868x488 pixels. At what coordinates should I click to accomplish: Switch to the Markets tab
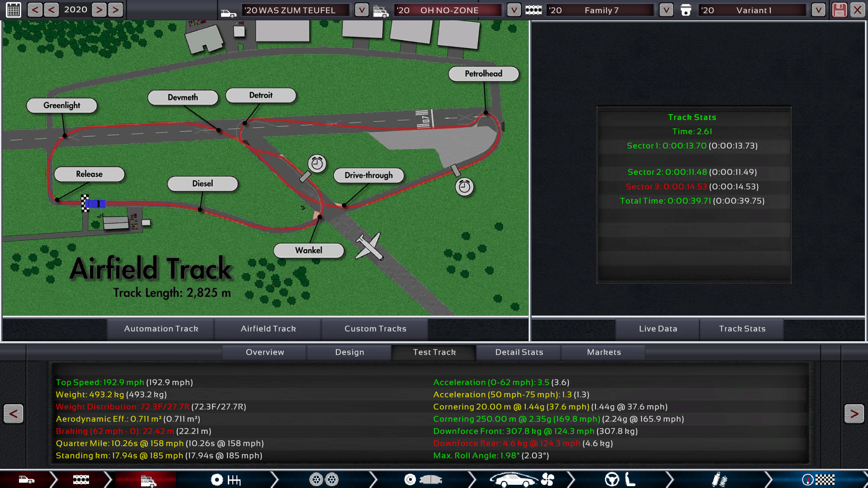click(604, 352)
